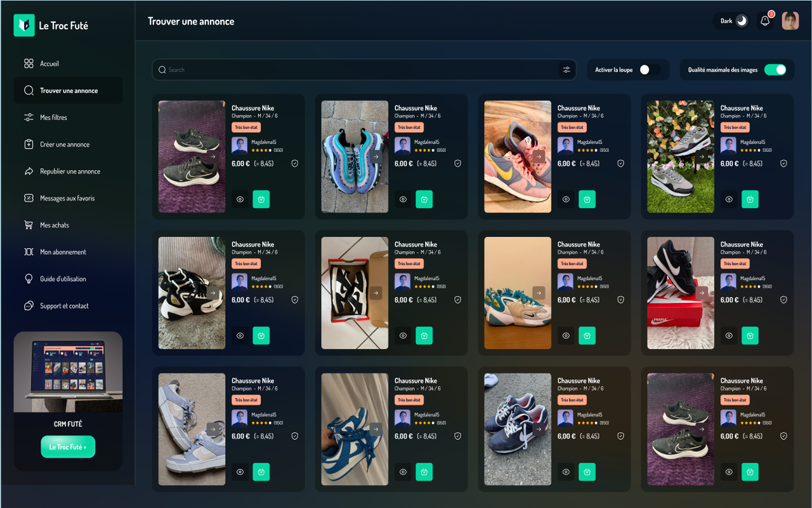Click the eye icon on the grey sneakers on grass card
Screen dimensions: 812x508
tap(729, 199)
